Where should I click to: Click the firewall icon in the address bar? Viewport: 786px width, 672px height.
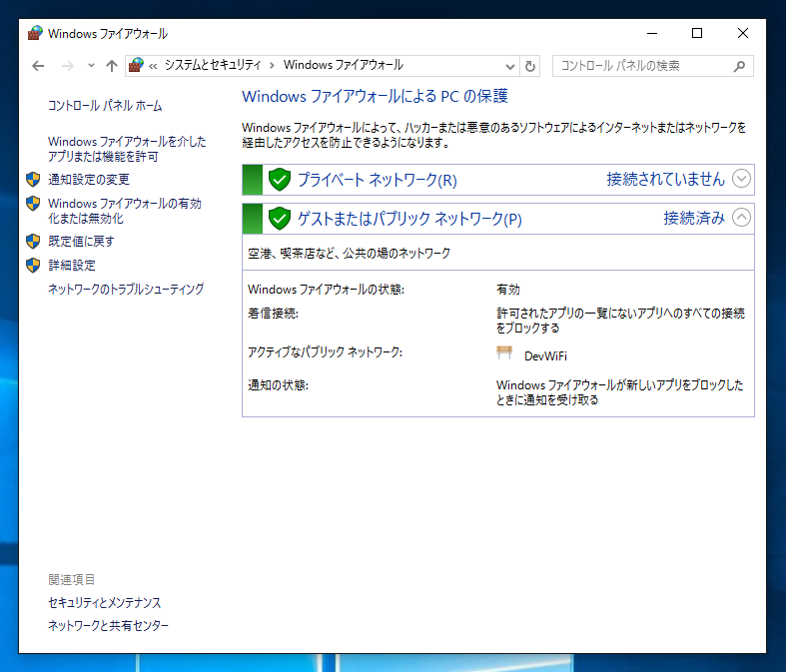point(136,65)
